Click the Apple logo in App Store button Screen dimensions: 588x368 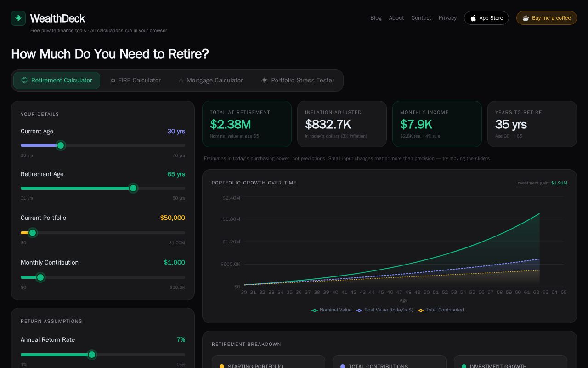pyautogui.click(x=473, y=18)
